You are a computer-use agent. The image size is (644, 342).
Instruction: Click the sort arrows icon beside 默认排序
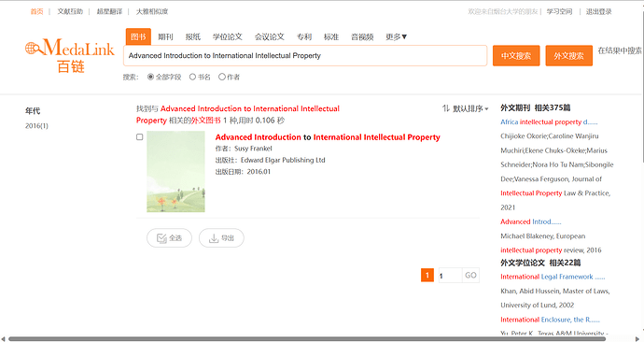445,108
